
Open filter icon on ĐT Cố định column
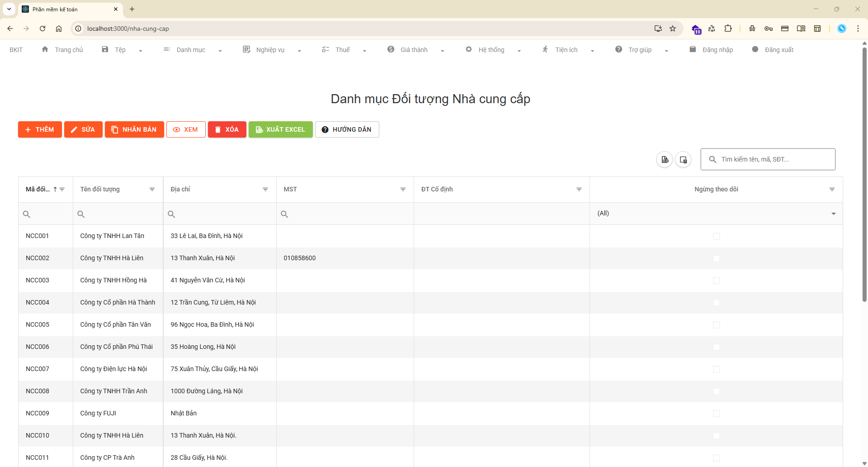[579, 190]
